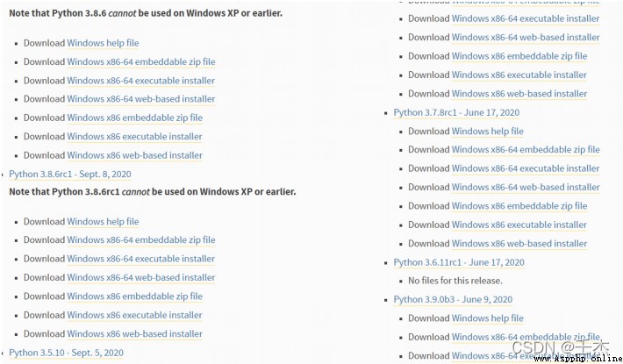Open the Python 3.6.11rc1 - June 17, 2020 link

click(x=459, y=263)
